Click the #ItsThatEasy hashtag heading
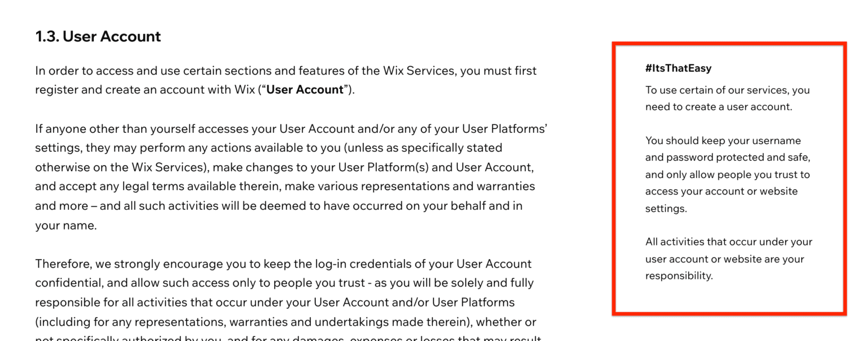This screenshot has width=868, height=341. point(678,68)
